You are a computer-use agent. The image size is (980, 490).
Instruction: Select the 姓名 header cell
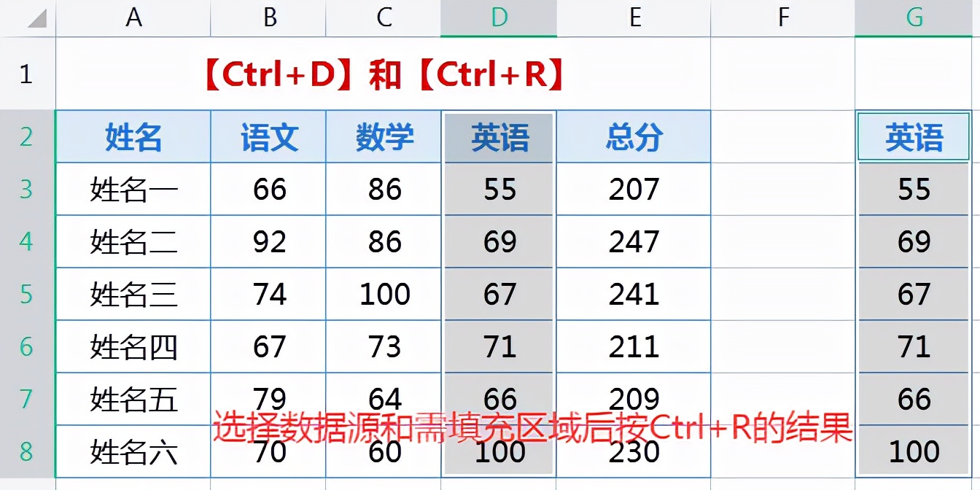coord(134,136)
